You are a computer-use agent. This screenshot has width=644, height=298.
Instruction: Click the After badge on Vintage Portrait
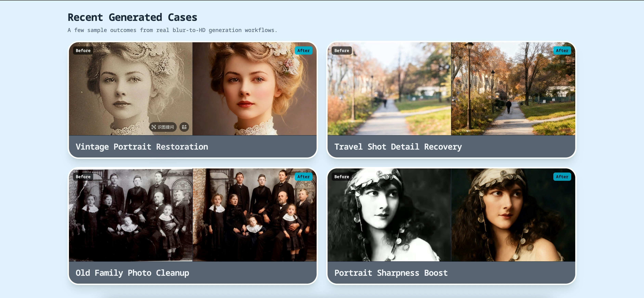pos(303,50)
